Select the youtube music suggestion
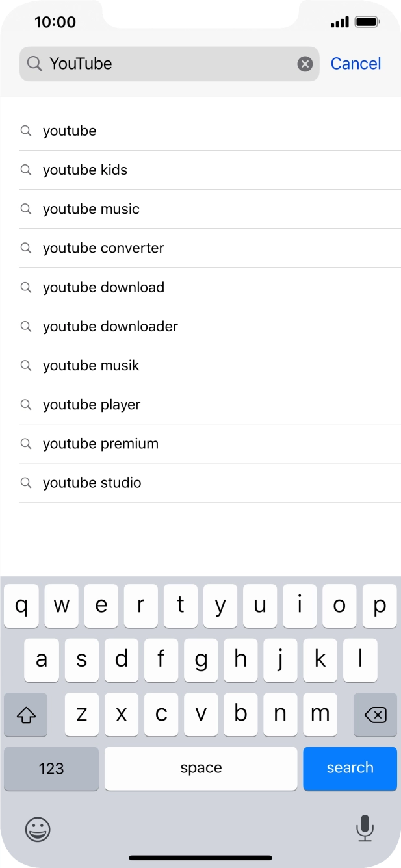Screen dimensions: 401x868 pos(90,209)
